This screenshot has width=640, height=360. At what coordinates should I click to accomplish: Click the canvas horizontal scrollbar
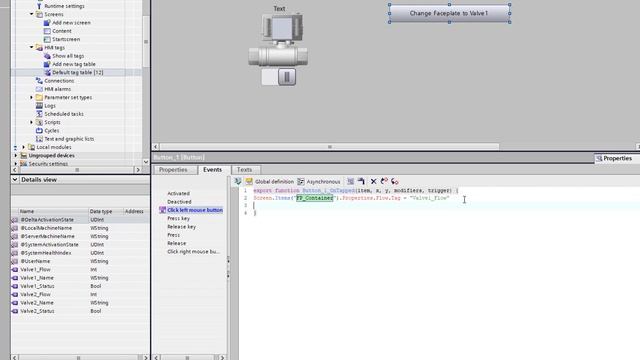pos(329,147)
